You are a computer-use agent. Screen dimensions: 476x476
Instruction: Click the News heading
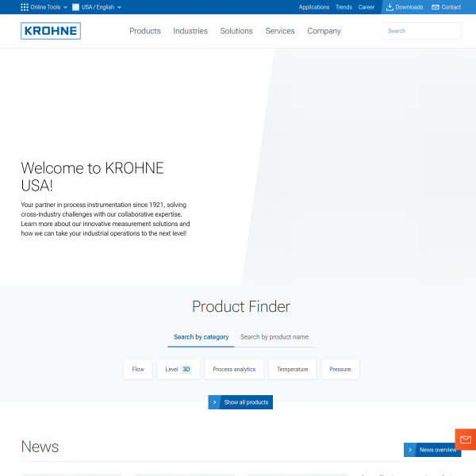[x=40, y=447]
